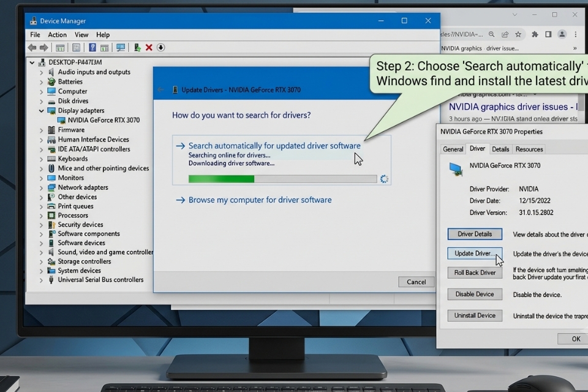
Task: Click the Computer monitor icon in tree
Action: pos(51,91)
